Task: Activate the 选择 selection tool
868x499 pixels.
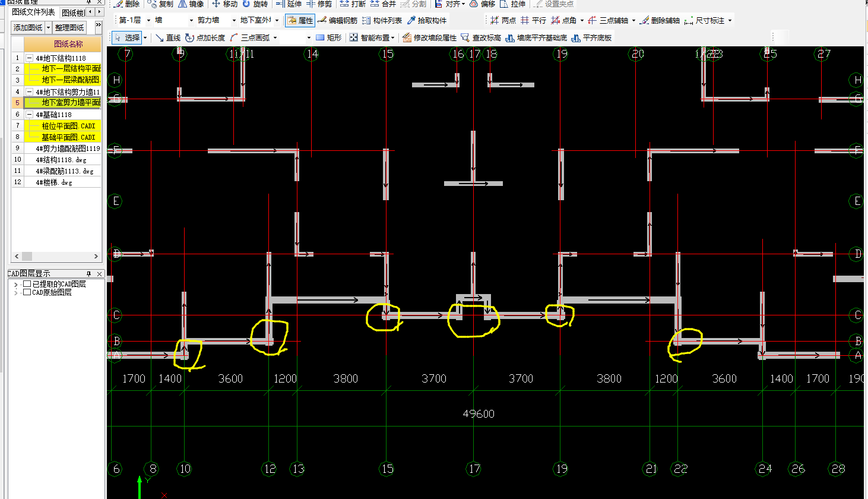Action: tap(128, 37)
